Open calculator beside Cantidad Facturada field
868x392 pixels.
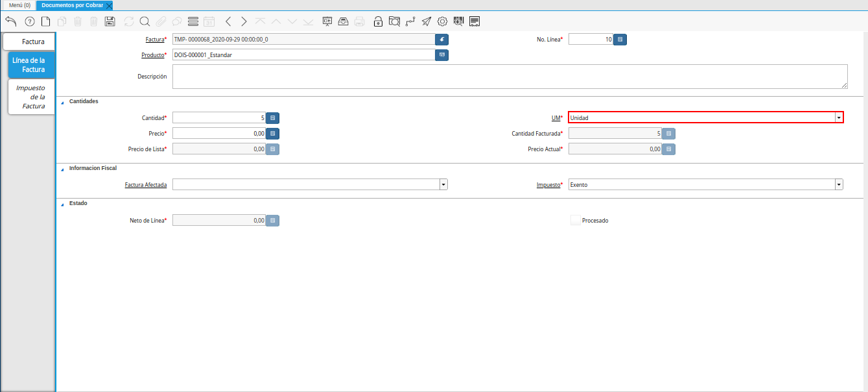pyautogui.click(x=669, y=133)
